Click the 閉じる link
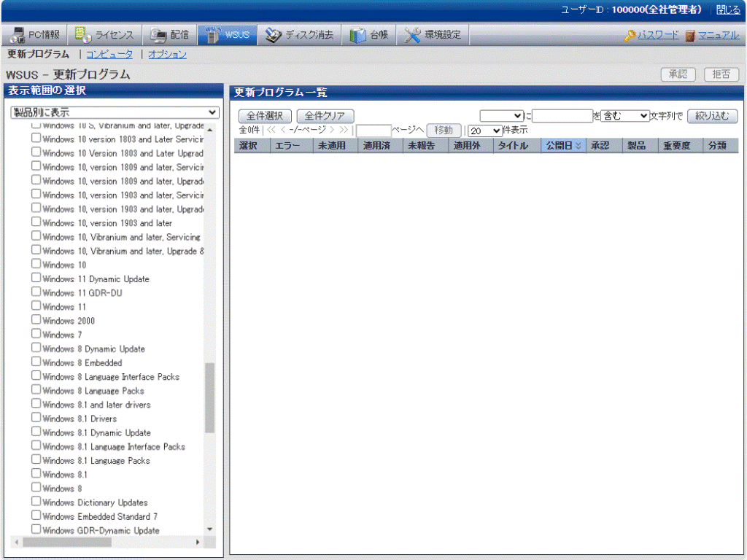Screen dimensions: 747x560 (x=729, y=9)
